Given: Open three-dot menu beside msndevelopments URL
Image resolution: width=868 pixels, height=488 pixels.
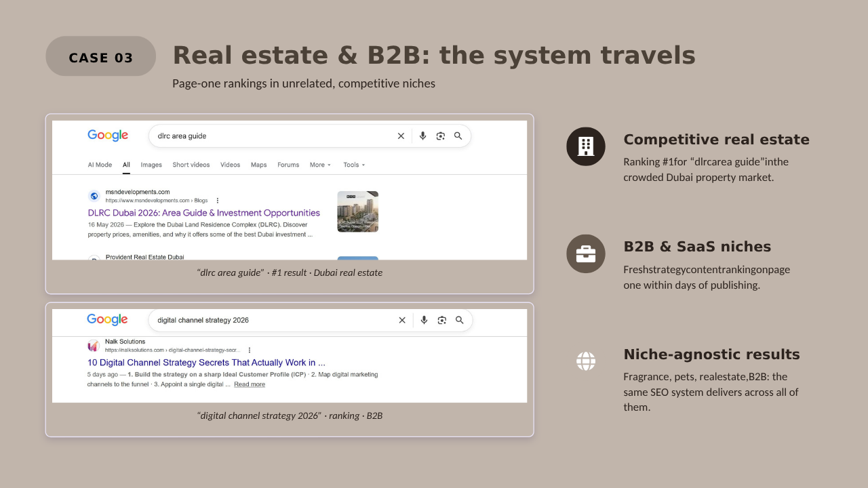Looking at the screenshot, I should 218,201.
